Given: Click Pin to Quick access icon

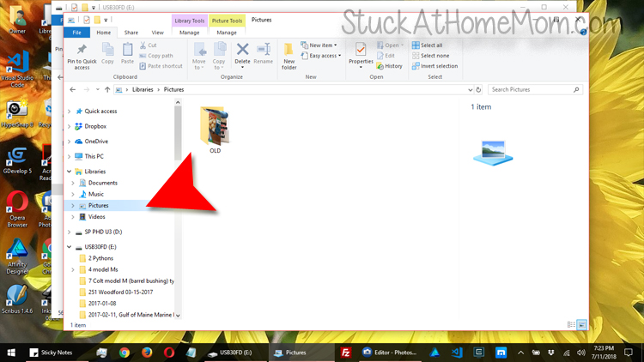Looking at the screenshot, I should tap(82, 50).
